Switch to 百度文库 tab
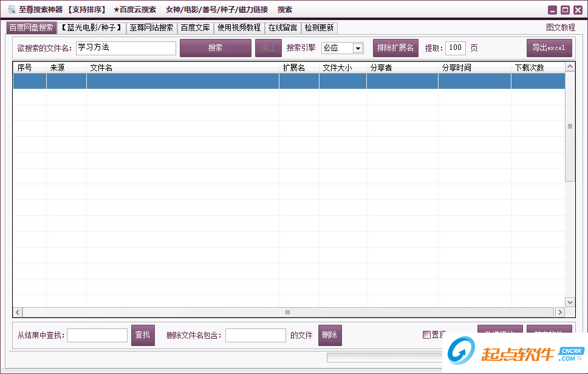The width and height of the screenshot is (588, 374). tap(195, 28)
